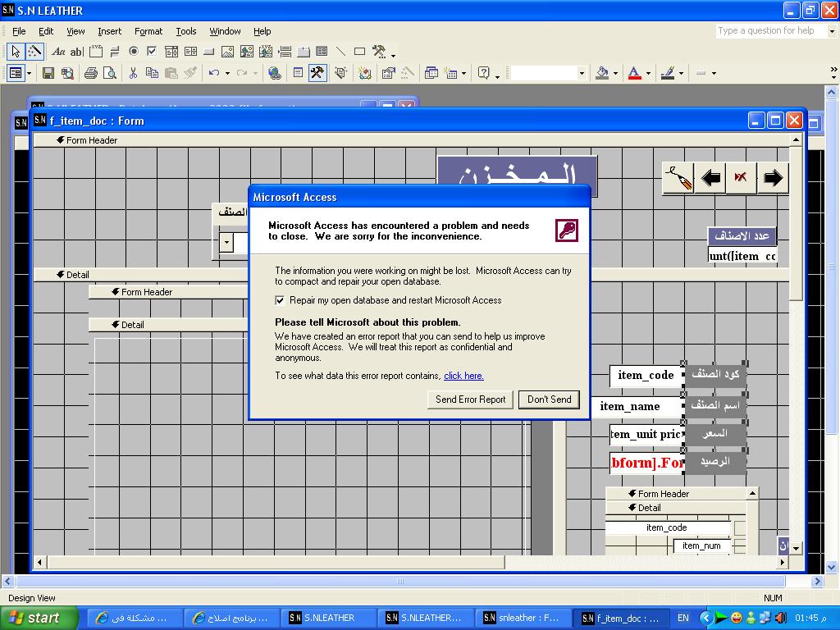Open the File menu

click(x=19, y=31)
